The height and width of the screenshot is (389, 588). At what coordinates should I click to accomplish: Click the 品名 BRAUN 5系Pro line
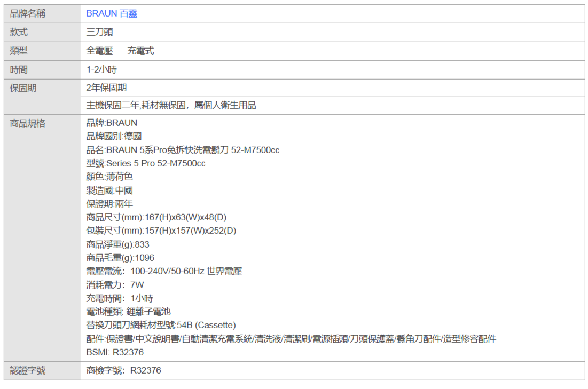tap(183, 150)
